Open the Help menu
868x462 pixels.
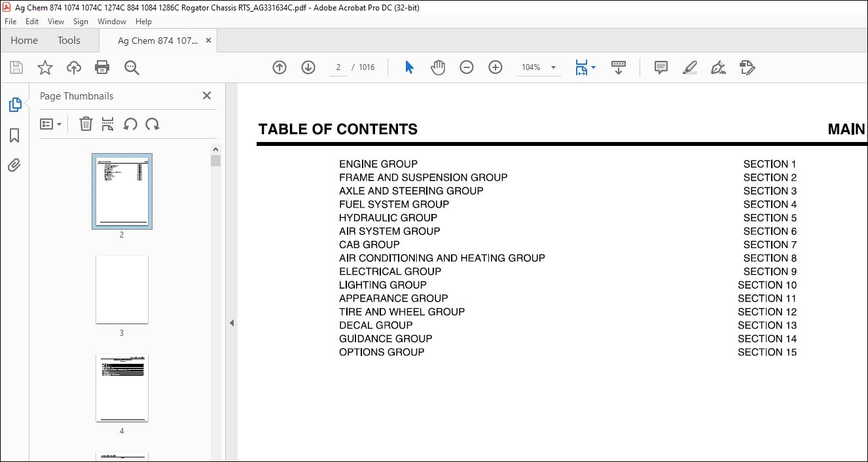[x=143, y=22]
